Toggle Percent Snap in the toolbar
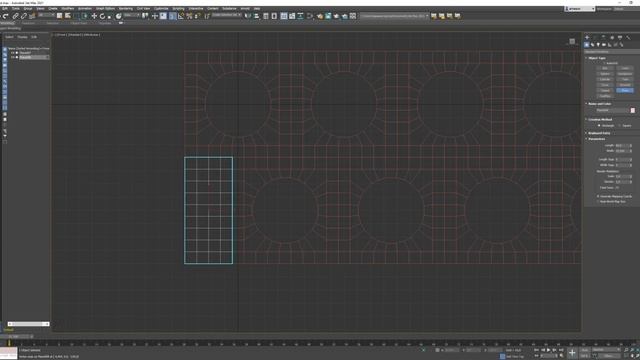The image size is (640, 360). [189, 16]
